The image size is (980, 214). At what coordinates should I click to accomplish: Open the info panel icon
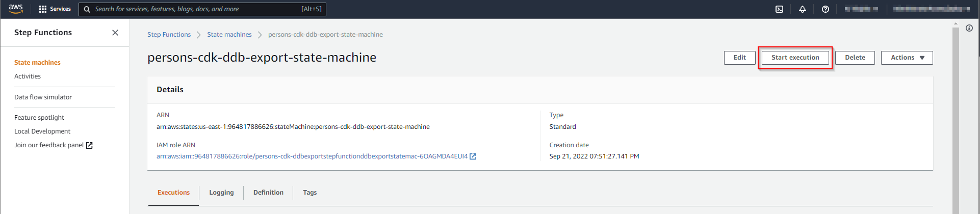[x=969, y=28]
